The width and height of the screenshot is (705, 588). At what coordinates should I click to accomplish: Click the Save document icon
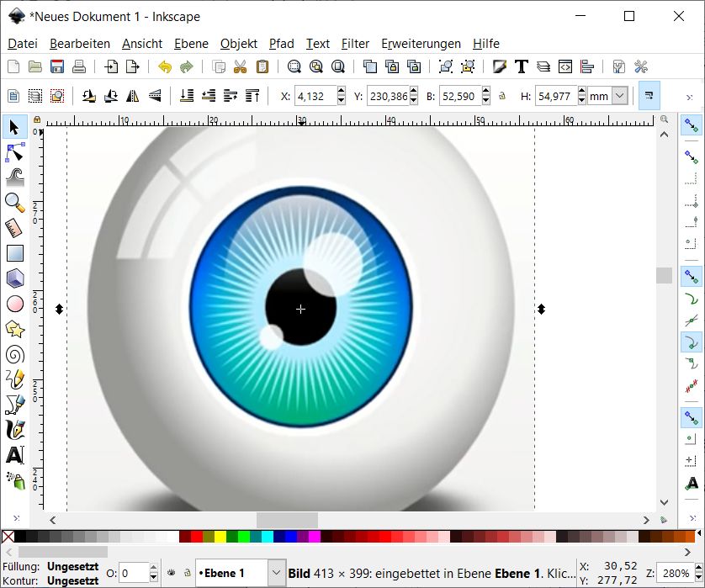(x=57, y=67)
